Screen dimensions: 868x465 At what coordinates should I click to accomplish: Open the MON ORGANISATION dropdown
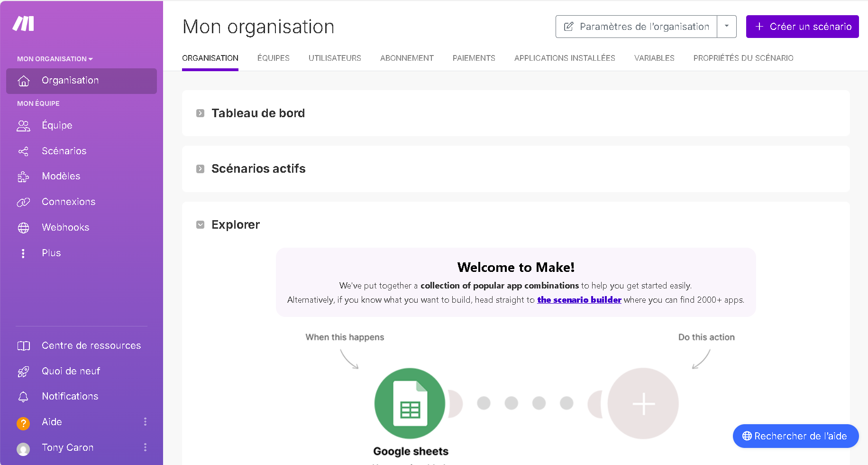coord(55,58)
